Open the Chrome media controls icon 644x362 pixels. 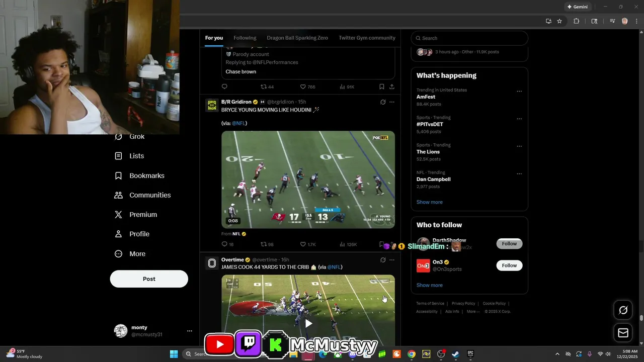[612, 21]
